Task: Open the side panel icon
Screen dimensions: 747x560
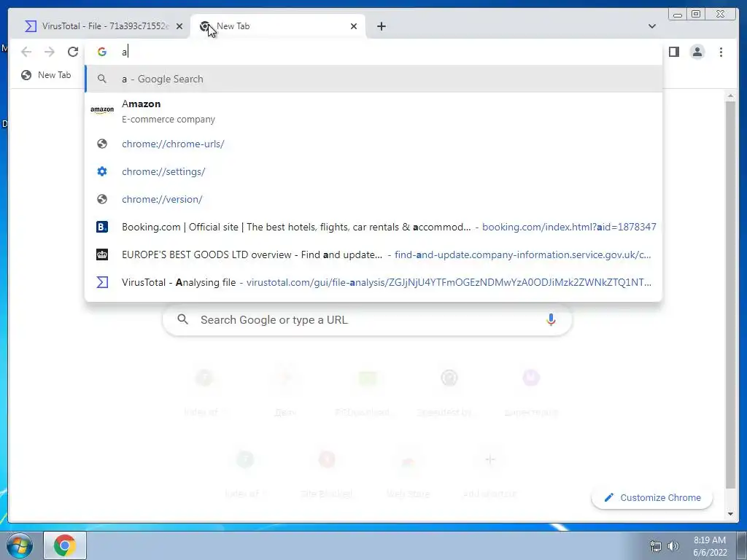Action: pyautogui.click(x=673, y=52)
